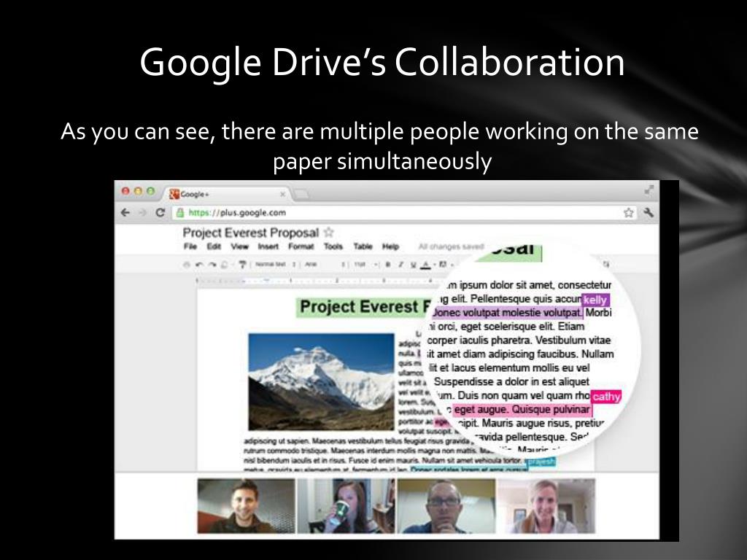Screen dimensions: 747x560
Task: Select the smiling man's video thumbnail
Action: pos(247,506)
